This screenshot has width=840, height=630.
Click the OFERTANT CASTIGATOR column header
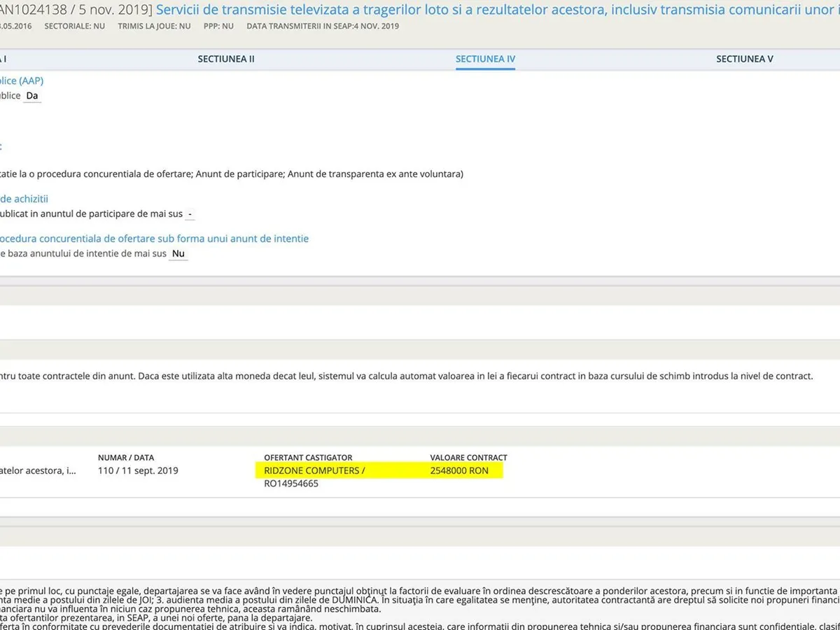[x=308, y=458]
